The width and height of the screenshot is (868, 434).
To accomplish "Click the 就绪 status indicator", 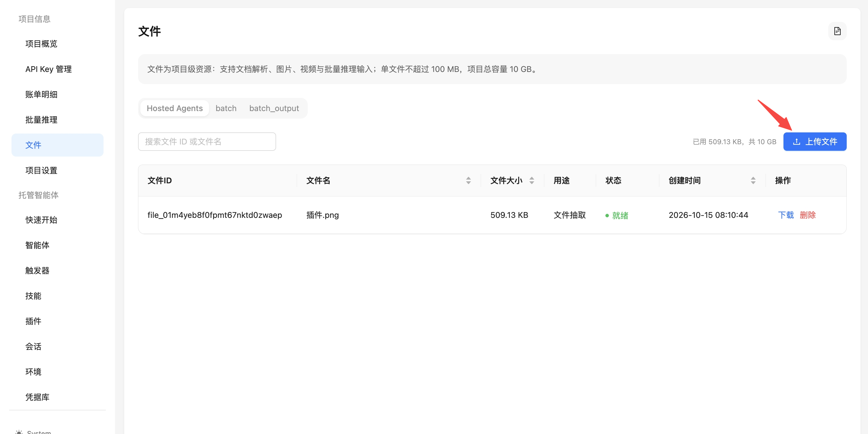I will click(617, 215).
